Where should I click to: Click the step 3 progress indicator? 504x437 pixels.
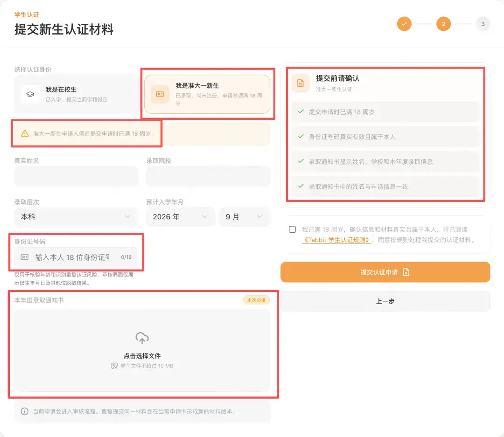coord(483,24)
